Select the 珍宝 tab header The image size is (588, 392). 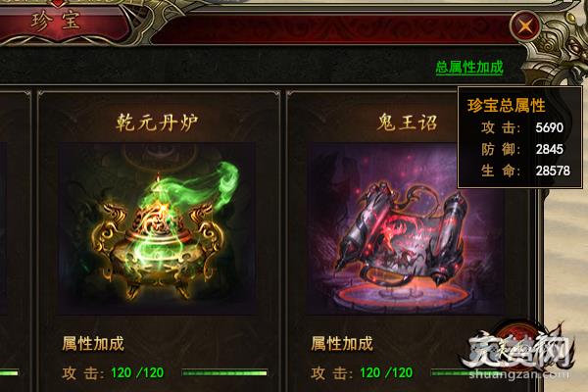tap(56, 21)
